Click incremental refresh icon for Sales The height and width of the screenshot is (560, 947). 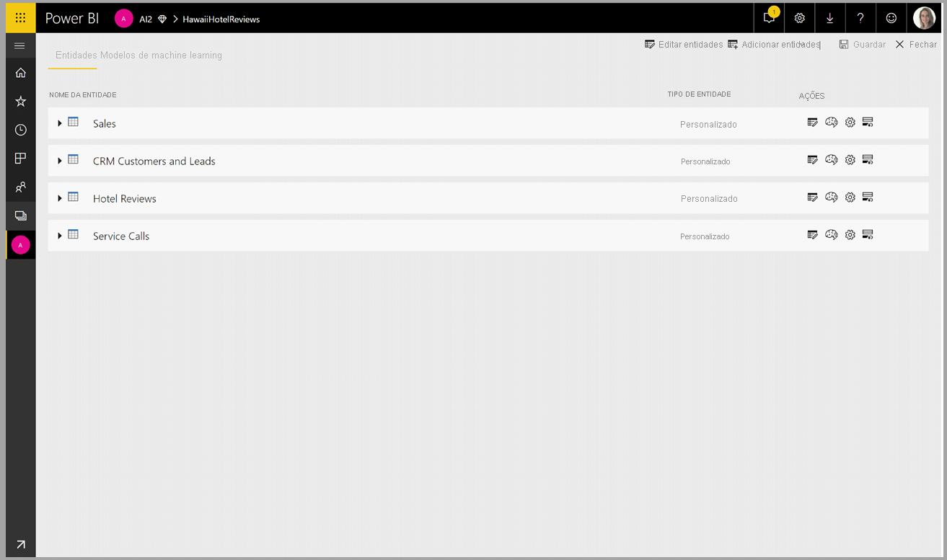tap(868, 123)
